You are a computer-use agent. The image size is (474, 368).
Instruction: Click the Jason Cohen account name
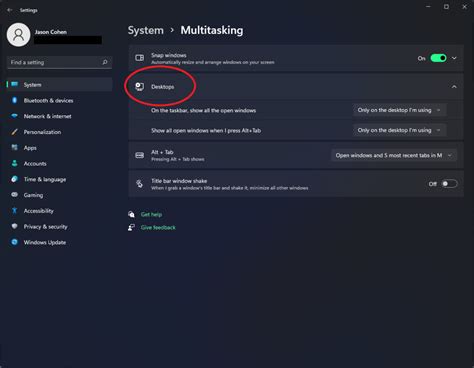[x=51, y=32]
